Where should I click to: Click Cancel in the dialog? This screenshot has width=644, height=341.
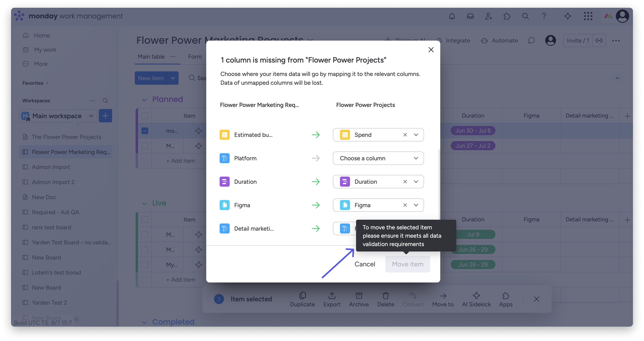365,264
